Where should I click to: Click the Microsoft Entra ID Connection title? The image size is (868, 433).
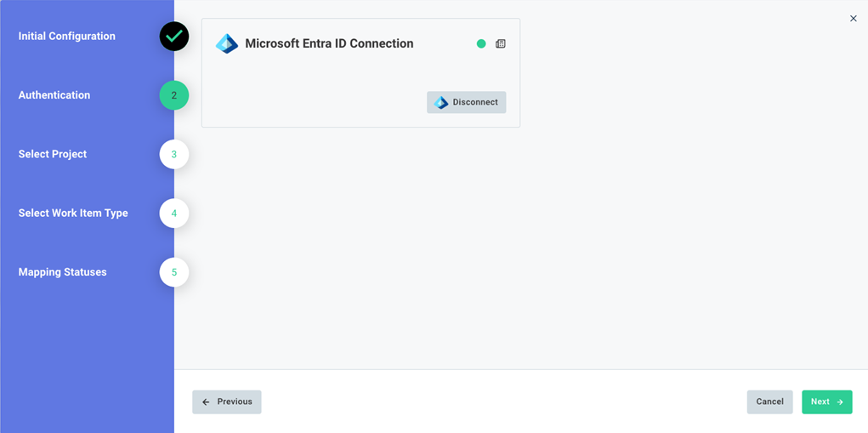(x=329, y=43)
